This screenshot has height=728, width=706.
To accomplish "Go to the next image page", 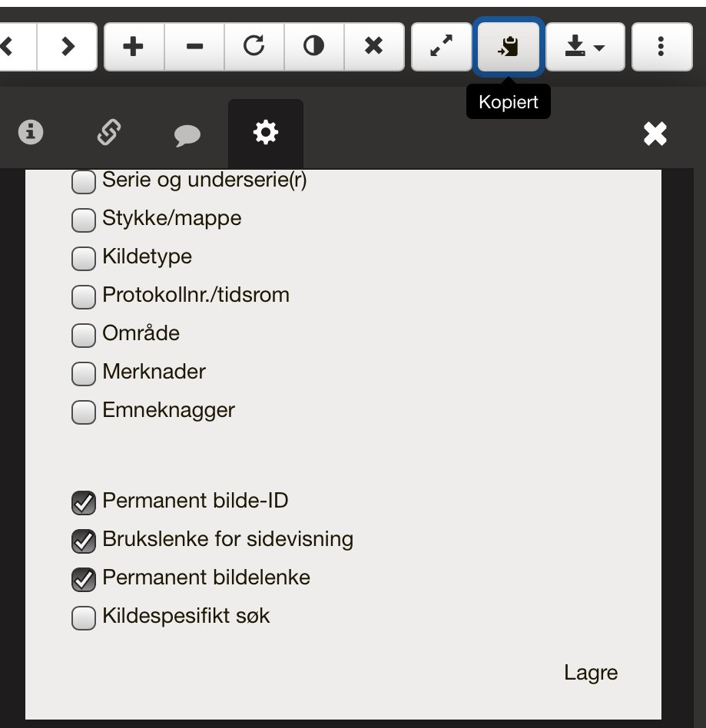I will click(x=68, y=47).
